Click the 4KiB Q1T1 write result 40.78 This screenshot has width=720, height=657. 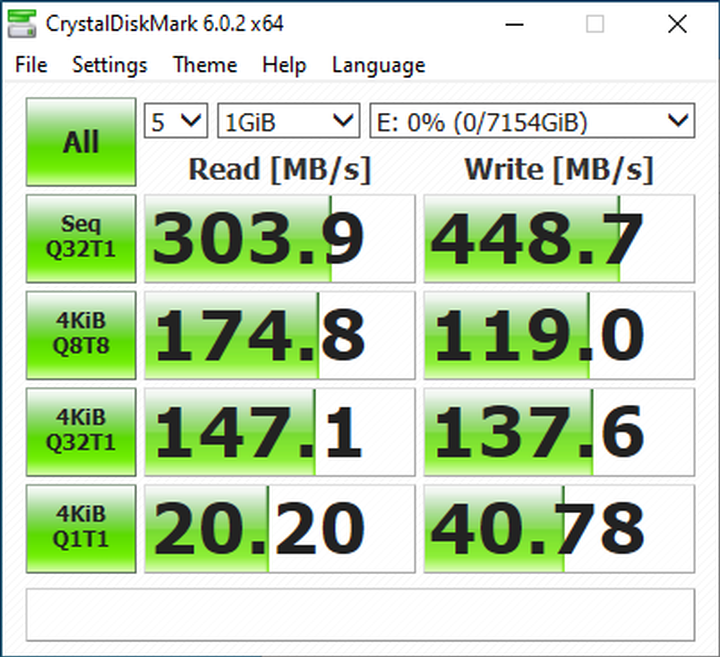pos(558,528)
